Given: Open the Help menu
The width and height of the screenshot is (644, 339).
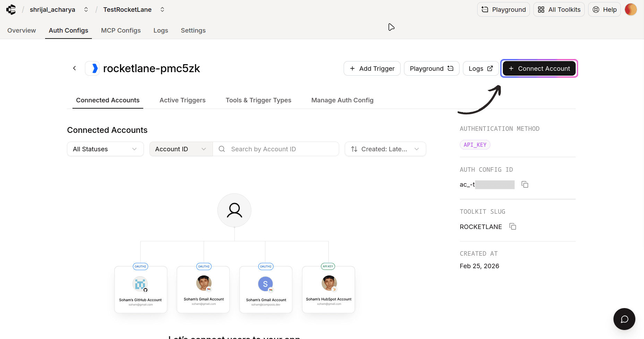Looking at the screenshot, I should click(x=604, y=10).
